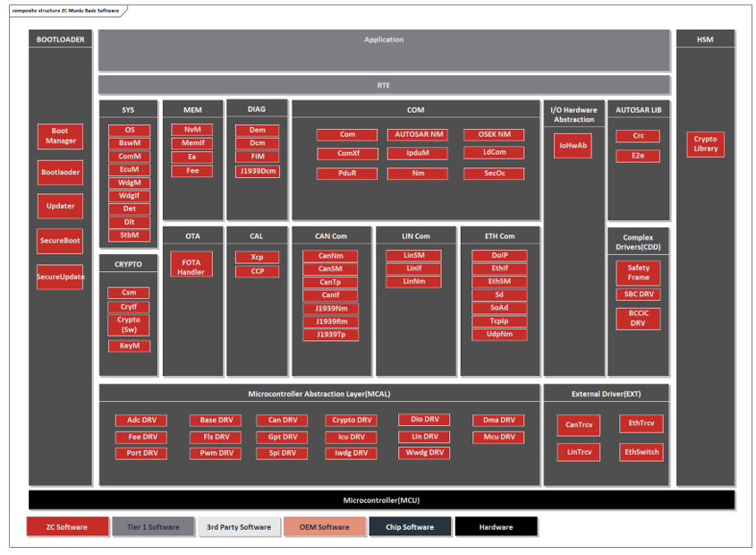The image size is (756, 555).
Task: Select the LinNm component
Action: (413, 281)
